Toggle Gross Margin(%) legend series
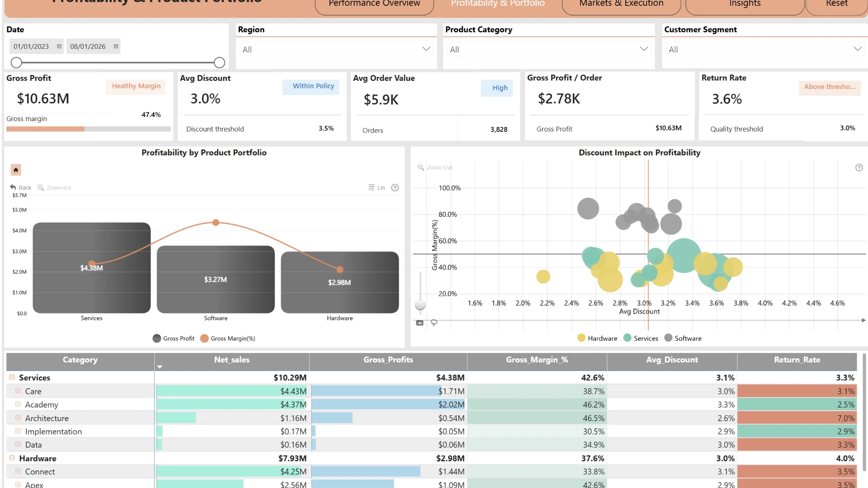The width and height of the screenshot is (868, 488). click(x=228, y=338)
